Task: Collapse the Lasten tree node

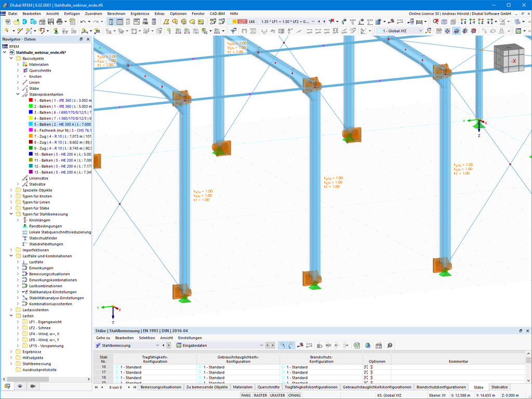Action: 11,316
